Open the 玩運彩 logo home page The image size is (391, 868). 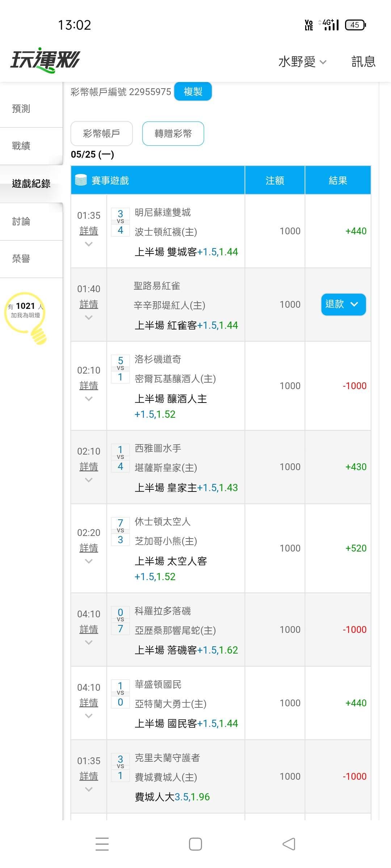(45, 60)
